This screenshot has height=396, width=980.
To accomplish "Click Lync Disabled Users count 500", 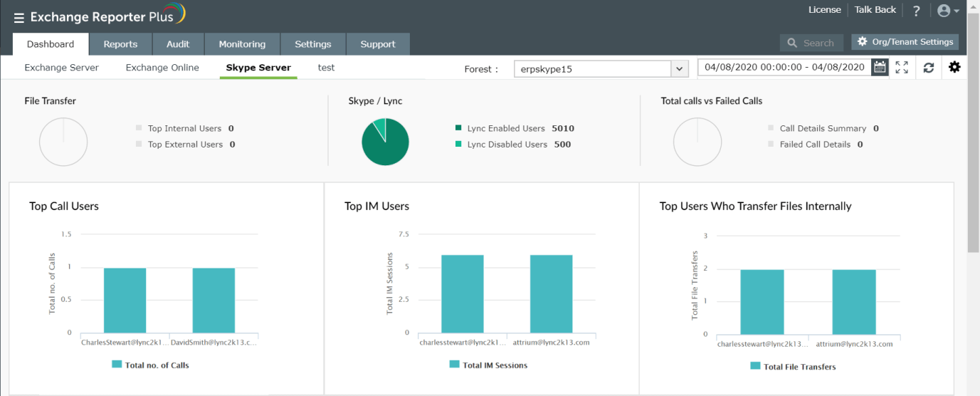I will (562, 145).
